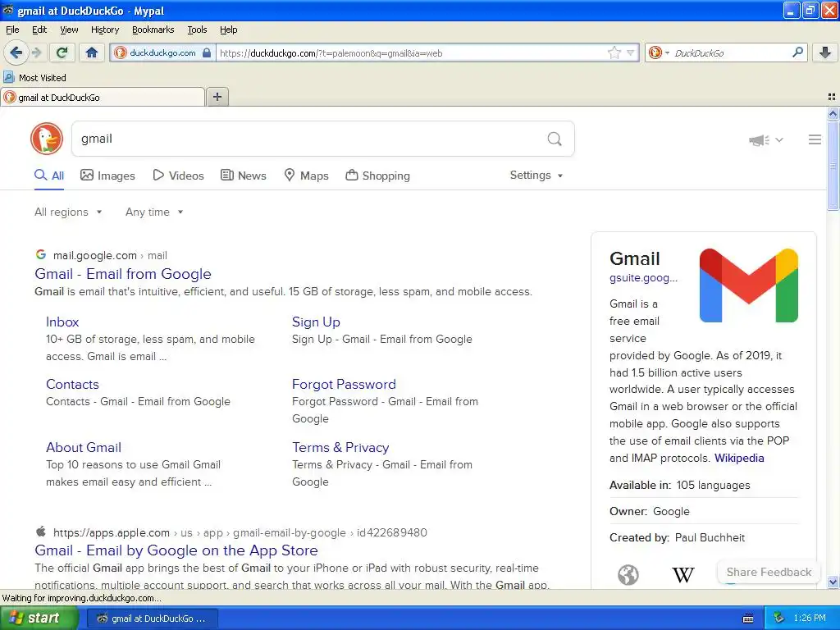
Task: Open the gsuite.goog... link
Action: (643, 278)
